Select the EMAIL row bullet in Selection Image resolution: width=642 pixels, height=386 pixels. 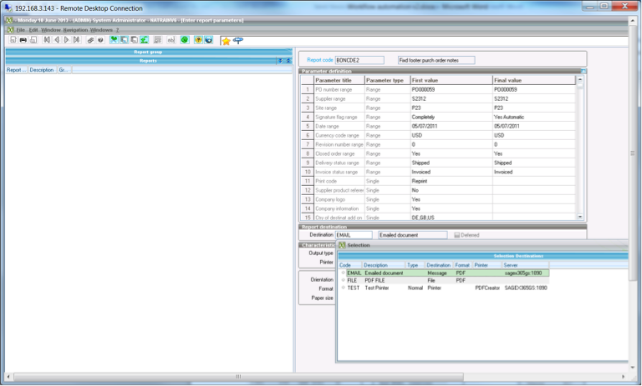[343, 273]
